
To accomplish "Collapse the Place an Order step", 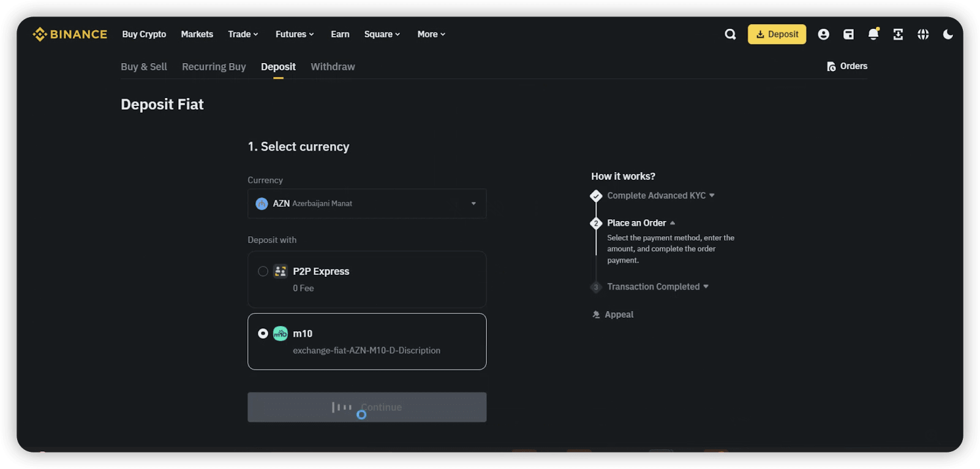I will [x=641, y=223].
